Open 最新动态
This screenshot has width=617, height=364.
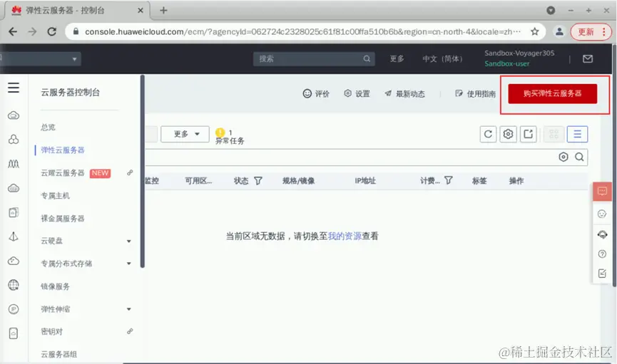pos(405,93)
